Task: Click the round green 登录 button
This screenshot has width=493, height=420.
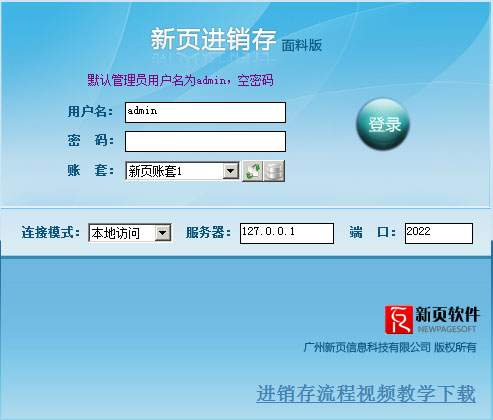Action: (383, 124)
